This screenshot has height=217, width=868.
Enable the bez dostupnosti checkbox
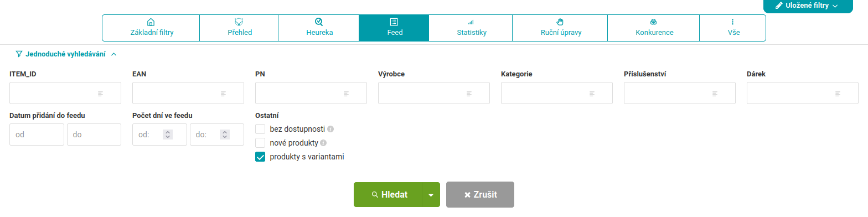260,129
